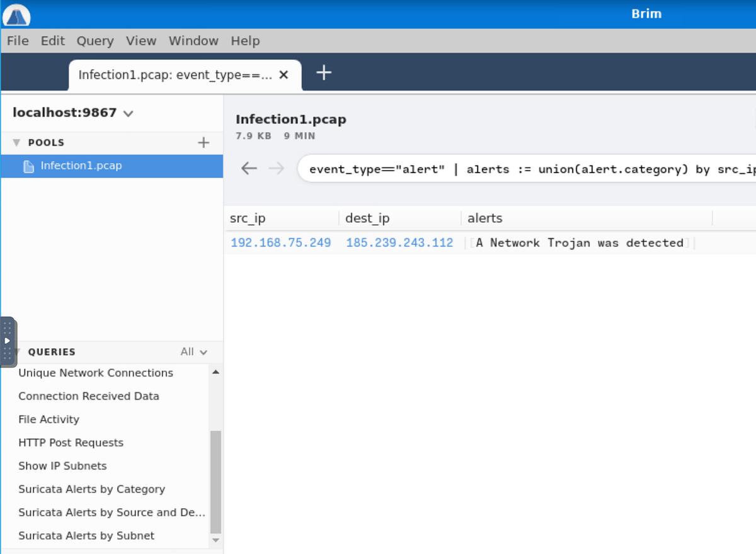Click the left-edge panel handle

point(7,341)
